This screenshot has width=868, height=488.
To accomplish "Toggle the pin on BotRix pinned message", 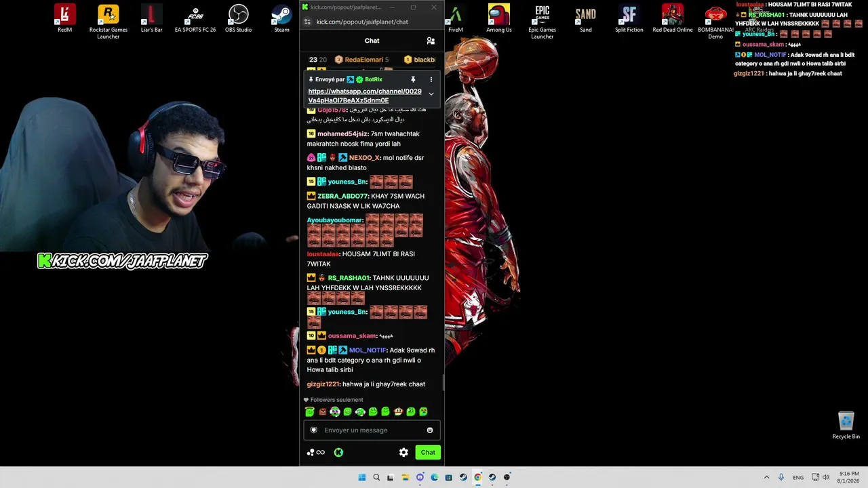I will (413, 79).
